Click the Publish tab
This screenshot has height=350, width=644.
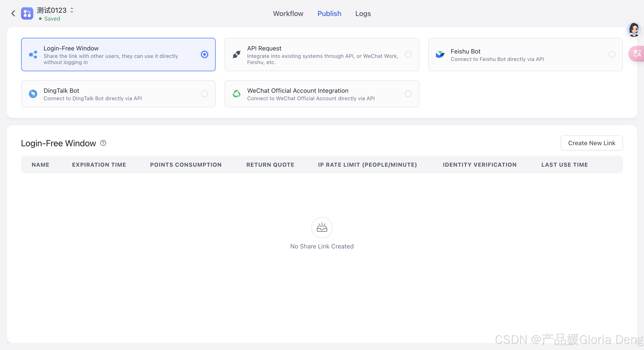(329, 14)
